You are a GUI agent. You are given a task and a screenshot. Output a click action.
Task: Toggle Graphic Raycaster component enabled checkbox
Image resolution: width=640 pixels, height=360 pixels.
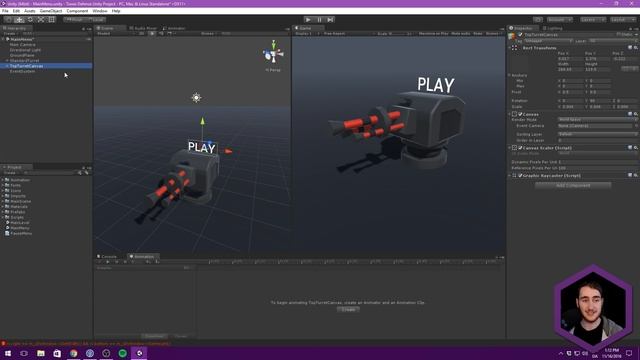click(x=520, y=176)
